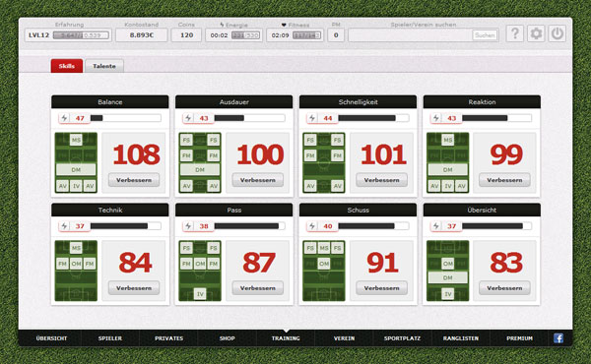Click the Suchen search button
Viewport: 591px width, 364px height.
pyautogui.click(x=485, y=35)
